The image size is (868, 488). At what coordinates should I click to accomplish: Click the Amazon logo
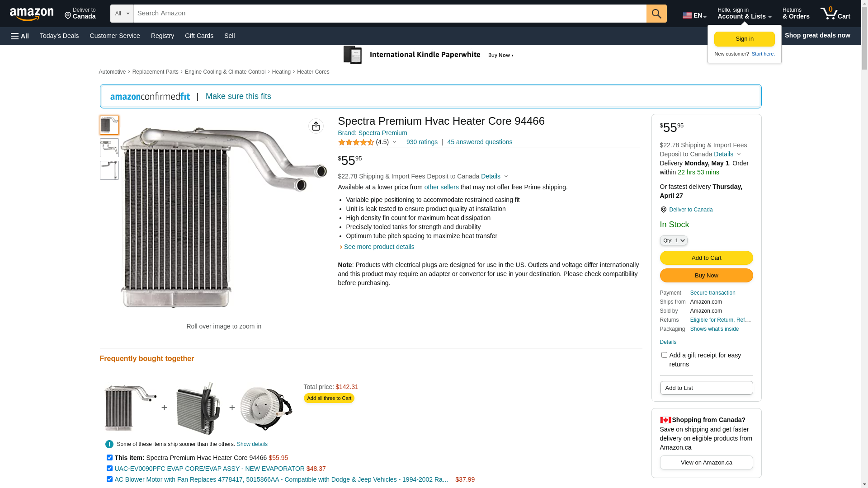coord(32,14)
